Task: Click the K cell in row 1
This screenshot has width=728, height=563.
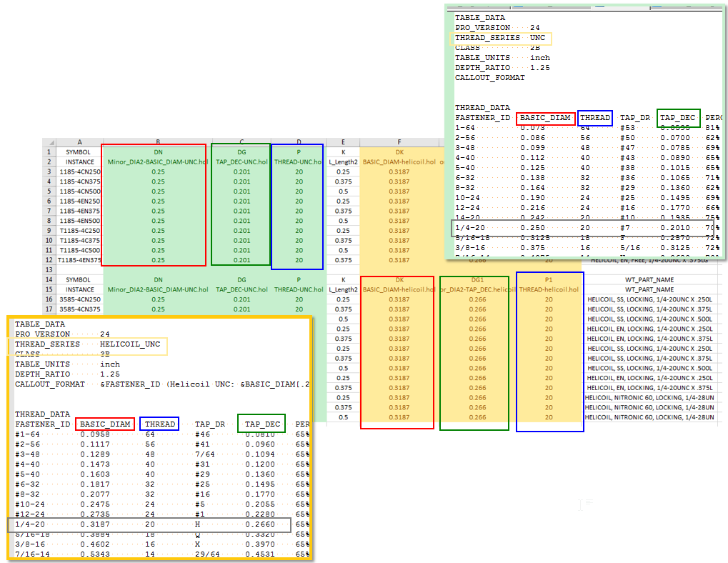Action: [343, 152]
